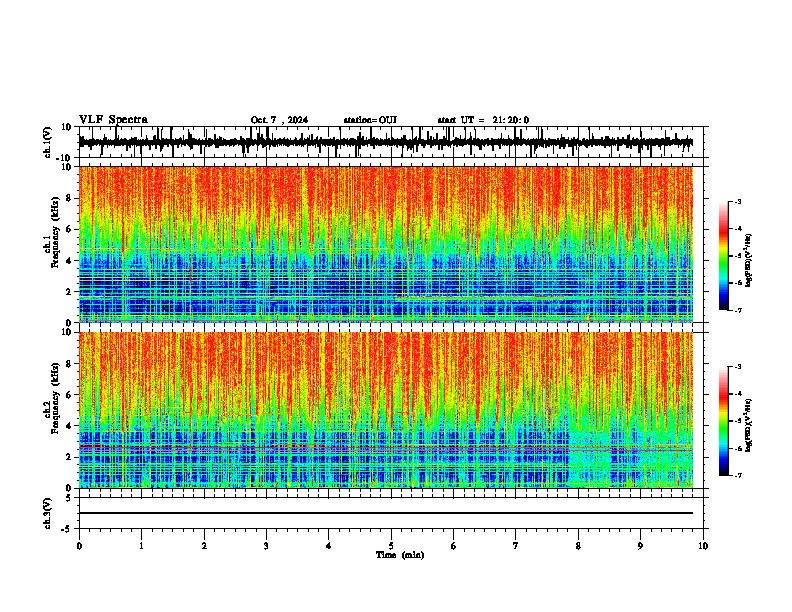This screenshot has width=792, height=612.
Task: Click the ch.1 spectrogram color scale bar
Action: click(x=723, y=256)
